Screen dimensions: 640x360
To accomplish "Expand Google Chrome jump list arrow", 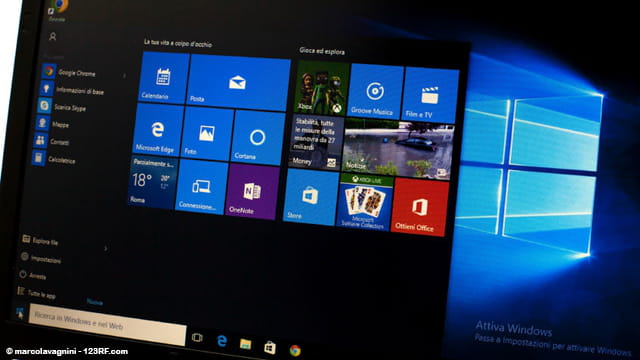I will (x=124, y=76).
